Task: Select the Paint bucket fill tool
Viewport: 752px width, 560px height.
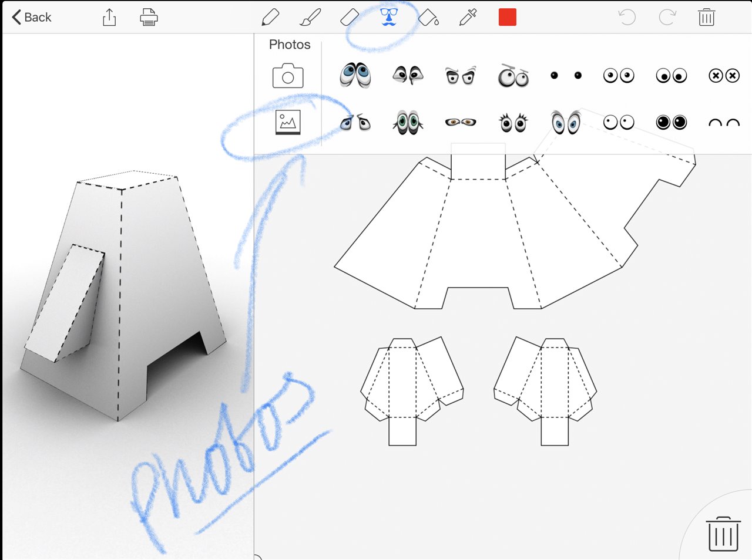Action: coord(428,18)
